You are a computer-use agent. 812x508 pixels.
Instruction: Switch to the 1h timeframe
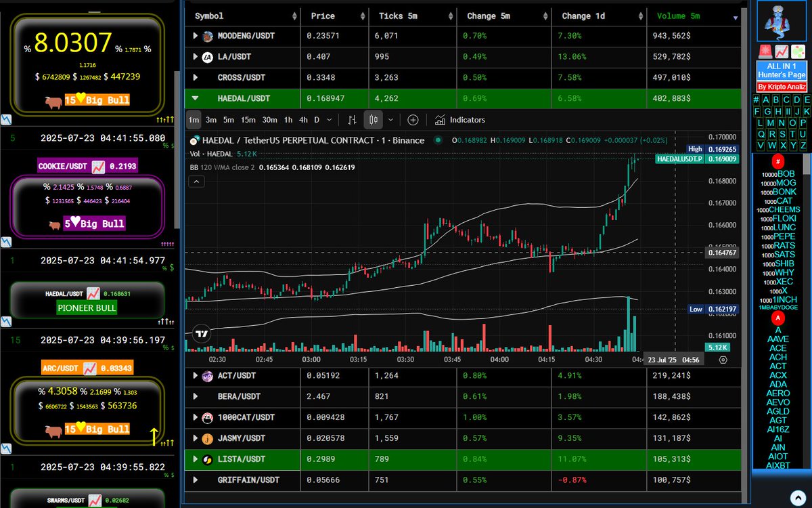point(288,120)
